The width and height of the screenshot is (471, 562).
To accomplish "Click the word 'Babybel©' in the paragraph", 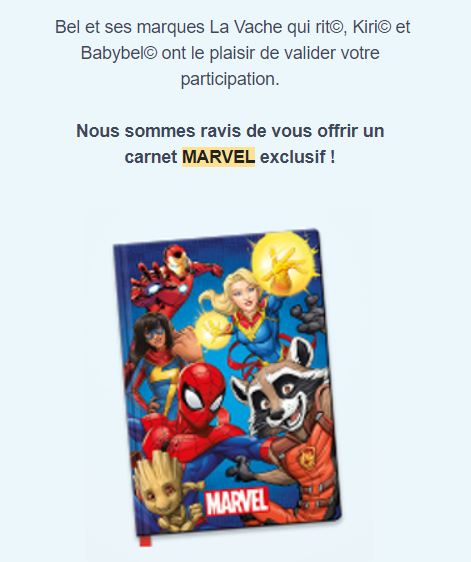I will [119, 53].
